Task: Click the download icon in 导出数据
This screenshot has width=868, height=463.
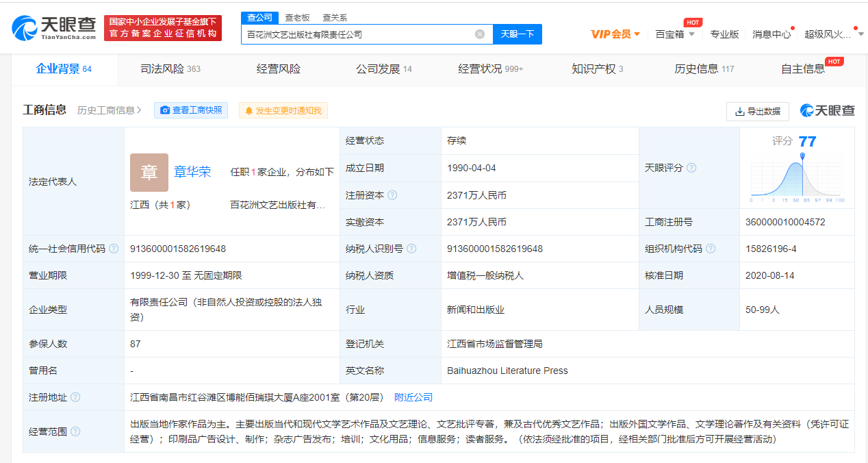Action: [739, 111]
